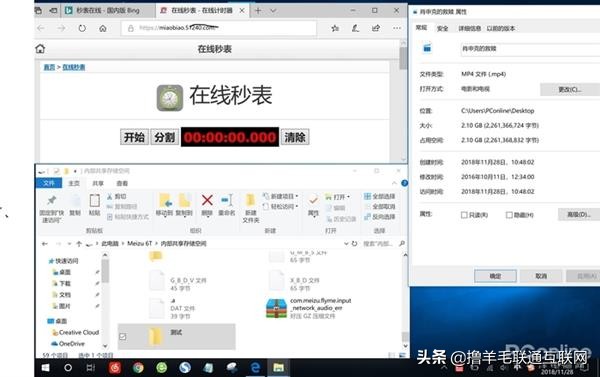
Task: Expand 复制到 copy-to dropdown in the ribbon
Action: coord(184,217)
